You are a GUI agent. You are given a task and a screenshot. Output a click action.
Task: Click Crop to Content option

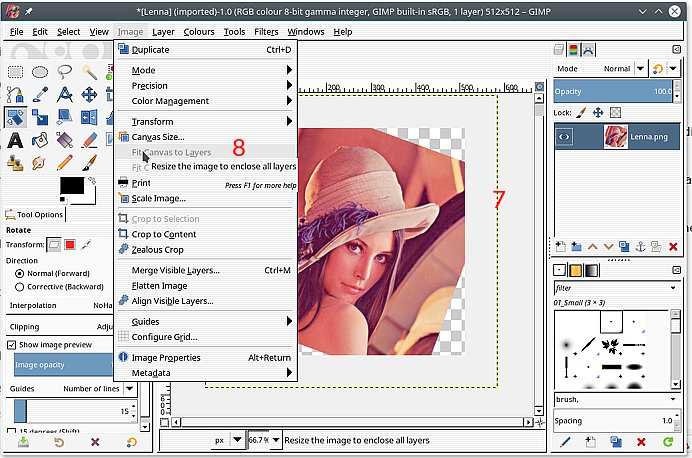point(163,234)
